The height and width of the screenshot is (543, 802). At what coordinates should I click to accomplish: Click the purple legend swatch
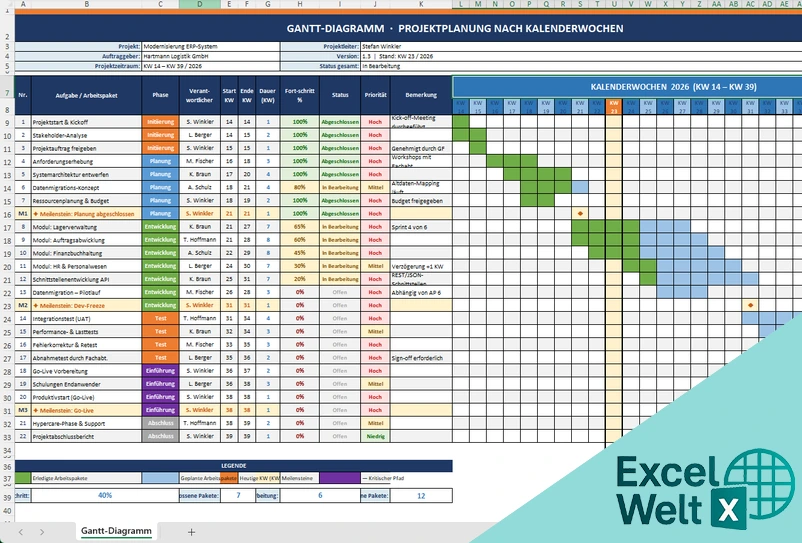(340, 478)
